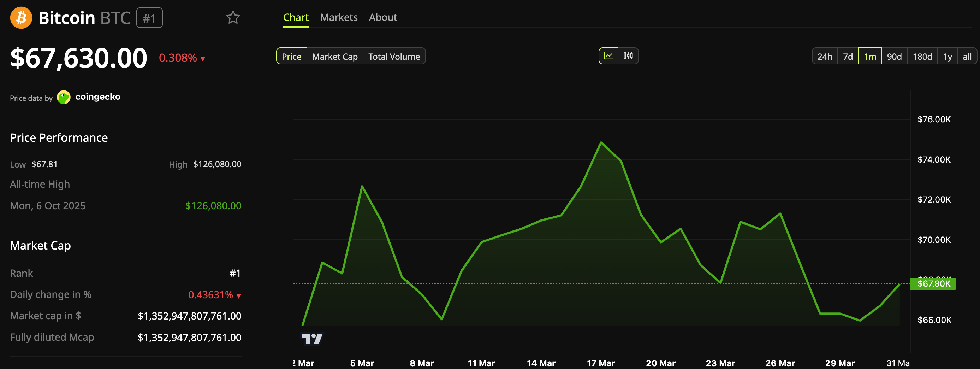Toggle chart to Market Cap view
980x369 pixels.
tap(335, 56)
